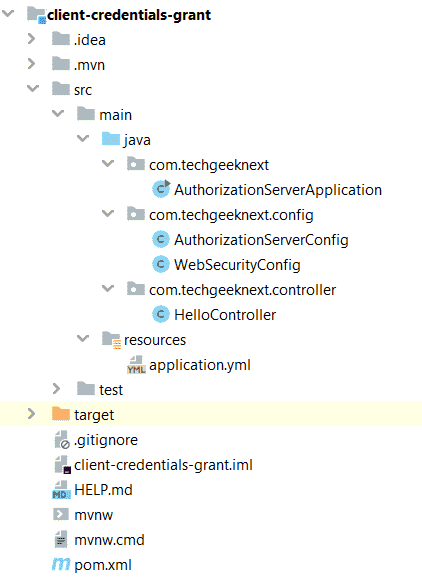Click the AuthorizationServerApplication runnable class icon
Image resolution: width=422 pixels, height=579 pixels.
pos(161,189)
